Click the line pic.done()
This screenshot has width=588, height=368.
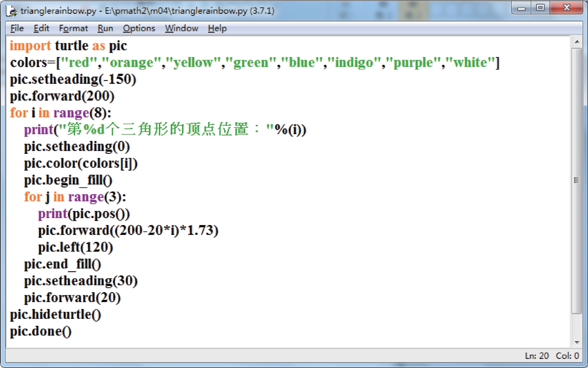pyautogui.click(x=41, y=331)
